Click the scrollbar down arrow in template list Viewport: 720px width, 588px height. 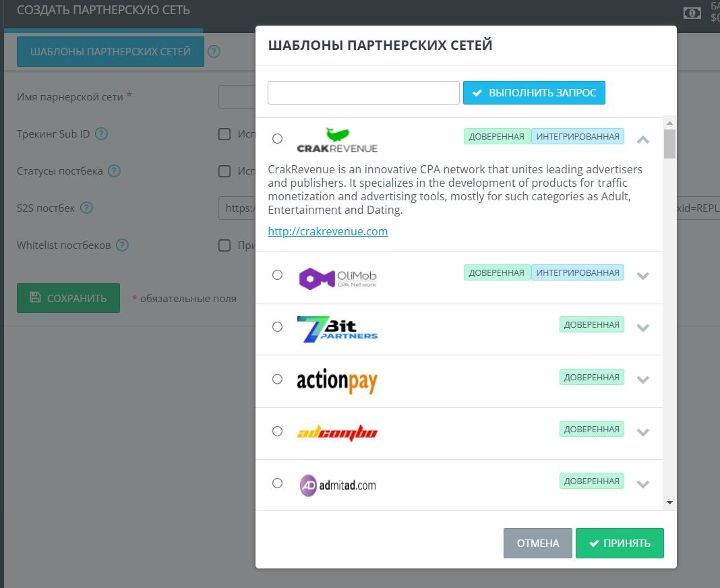point(669,502)
